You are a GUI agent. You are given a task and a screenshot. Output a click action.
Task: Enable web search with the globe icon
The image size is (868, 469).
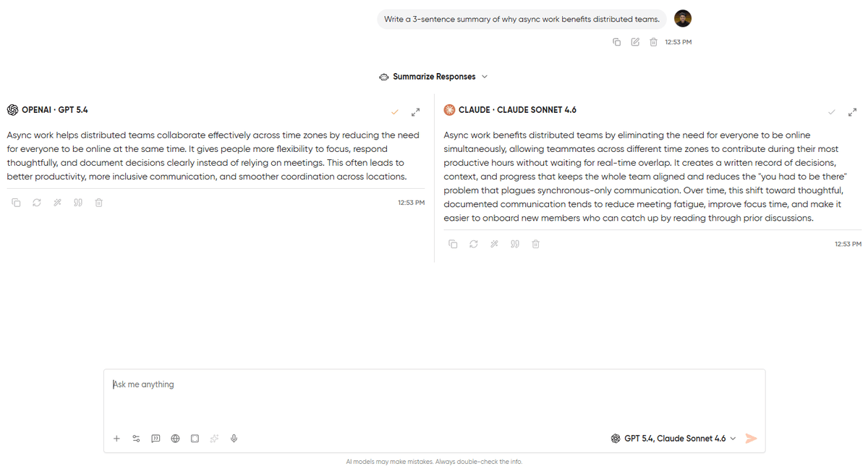tap(175, 438)
